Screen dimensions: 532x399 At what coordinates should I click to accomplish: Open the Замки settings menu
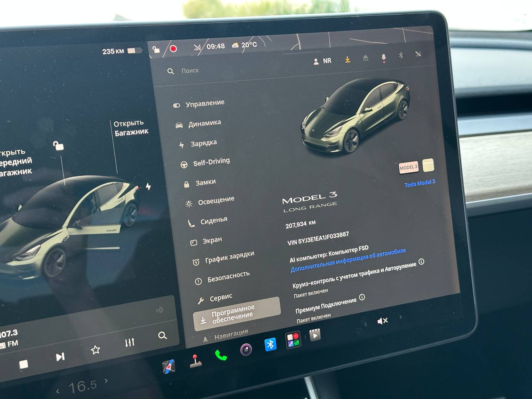200,183
